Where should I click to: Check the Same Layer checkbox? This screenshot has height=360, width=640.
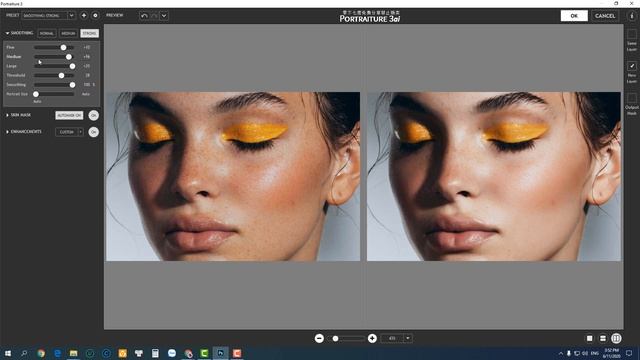(631, 34)
